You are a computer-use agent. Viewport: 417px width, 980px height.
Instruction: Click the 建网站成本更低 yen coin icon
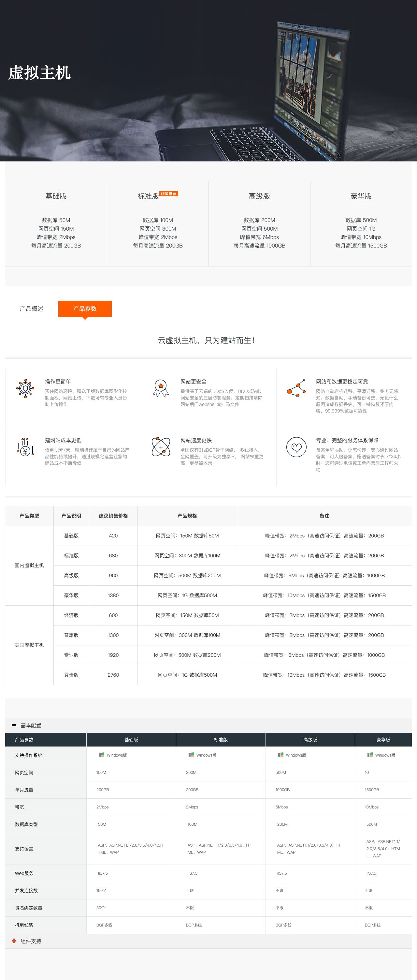pyautogui.click(x=25, y=447)
